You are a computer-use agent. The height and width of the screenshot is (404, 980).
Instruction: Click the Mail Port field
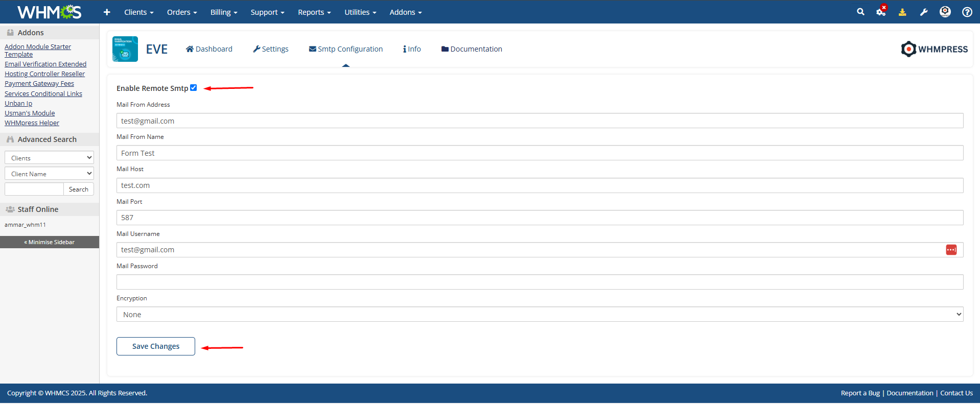(540, 218)
